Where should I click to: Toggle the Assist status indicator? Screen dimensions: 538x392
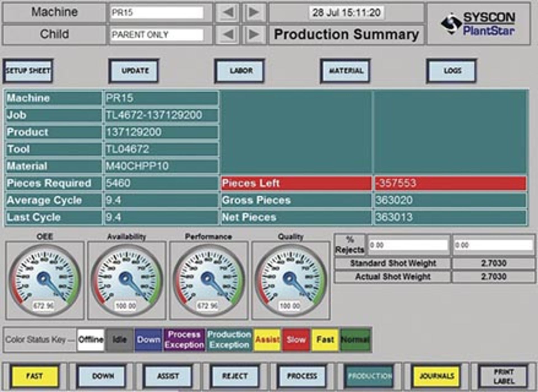tap(266, 340)
